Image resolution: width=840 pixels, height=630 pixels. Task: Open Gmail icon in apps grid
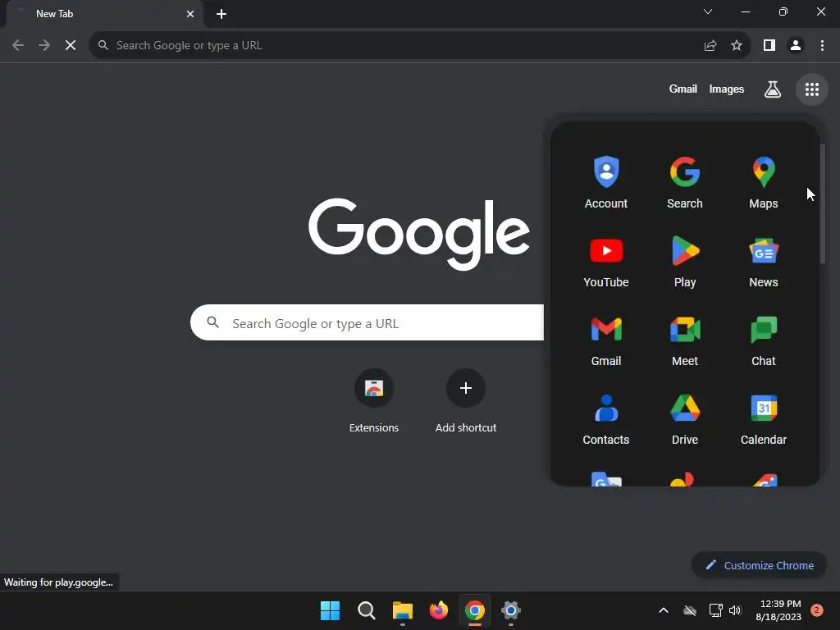coord(606,340)
